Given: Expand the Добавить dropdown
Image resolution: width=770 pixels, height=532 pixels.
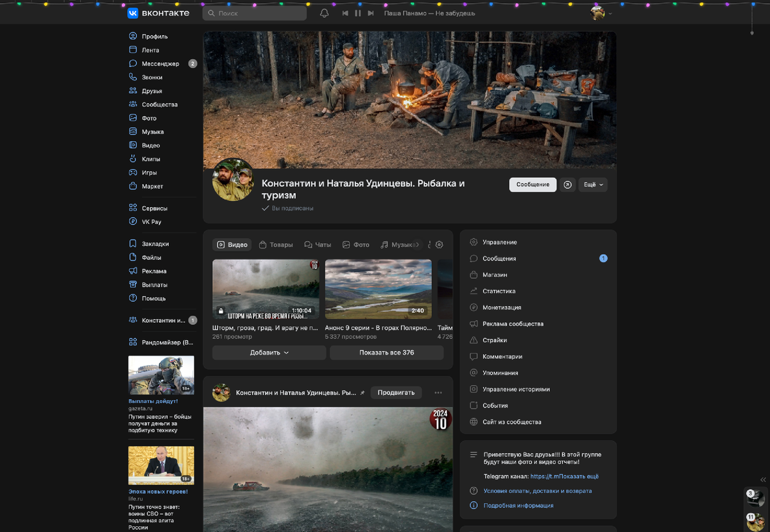Looking at the screenshot, I should [269, 353].
